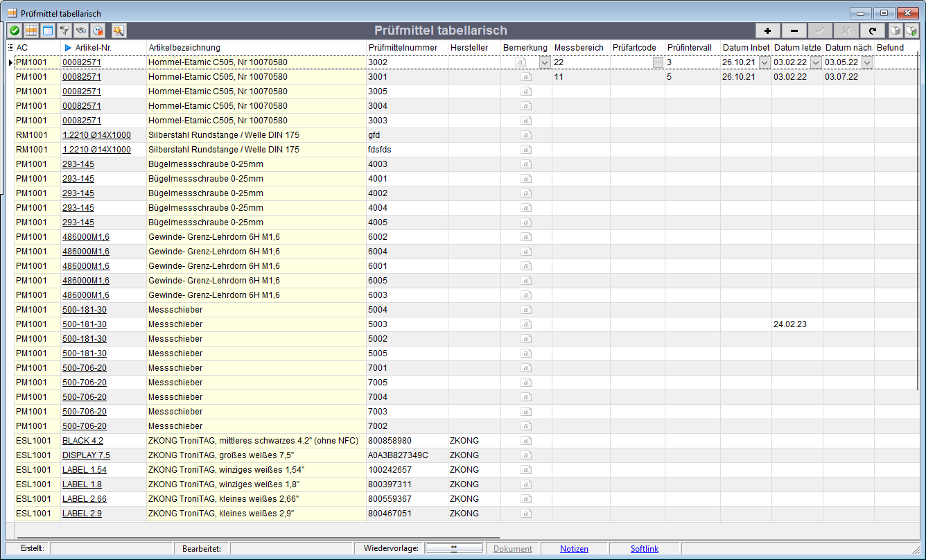Click the horizontal scrollbar at table bottom
The width and height of the screenshot is (926, 560).
(x=257, y=537)
